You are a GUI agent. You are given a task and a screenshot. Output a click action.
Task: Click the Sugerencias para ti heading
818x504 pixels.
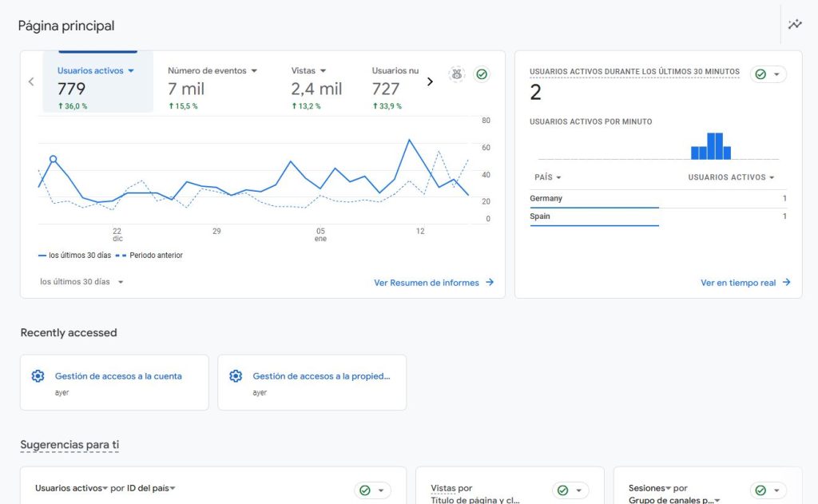tap(69, 445)
